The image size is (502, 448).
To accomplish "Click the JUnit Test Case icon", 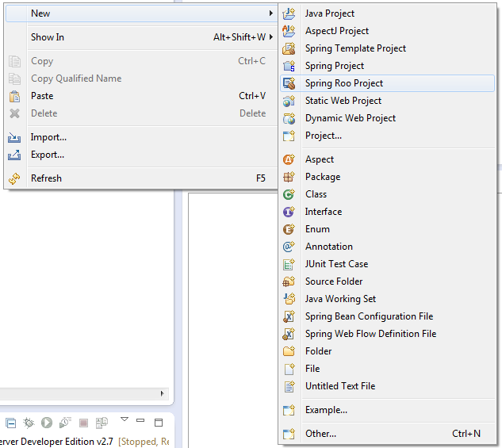I will click(x=289, y=264).
